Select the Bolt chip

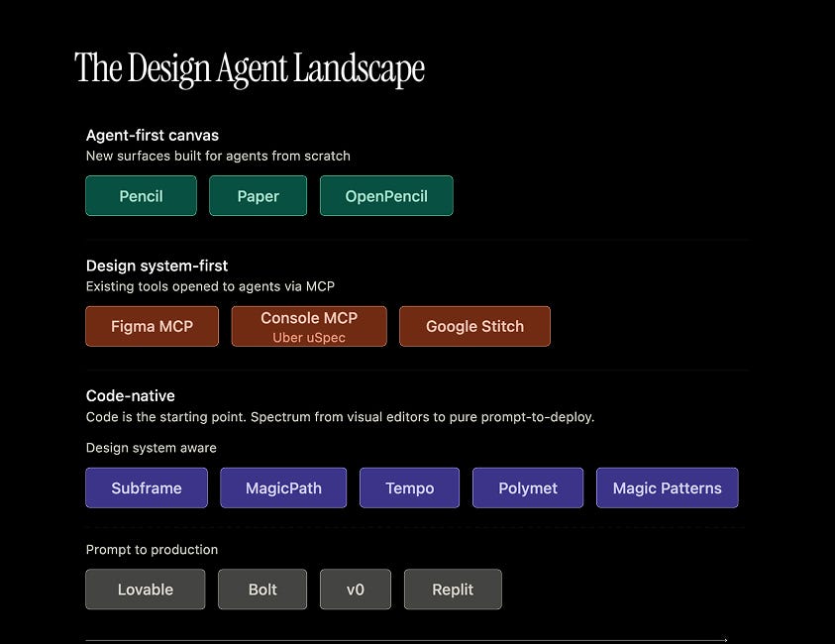[262, 590]
